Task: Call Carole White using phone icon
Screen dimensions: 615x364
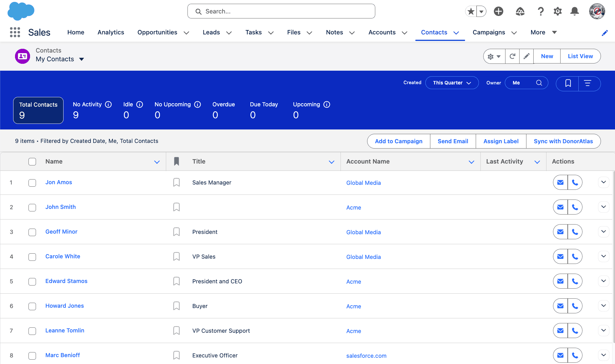Action: 575,256
